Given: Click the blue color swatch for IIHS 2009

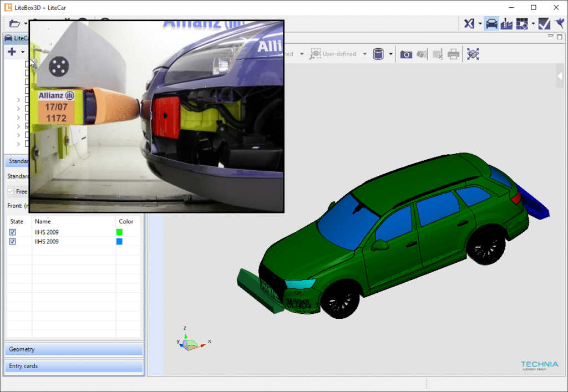Looking at the screenshot, I should (x=119, y=241).
